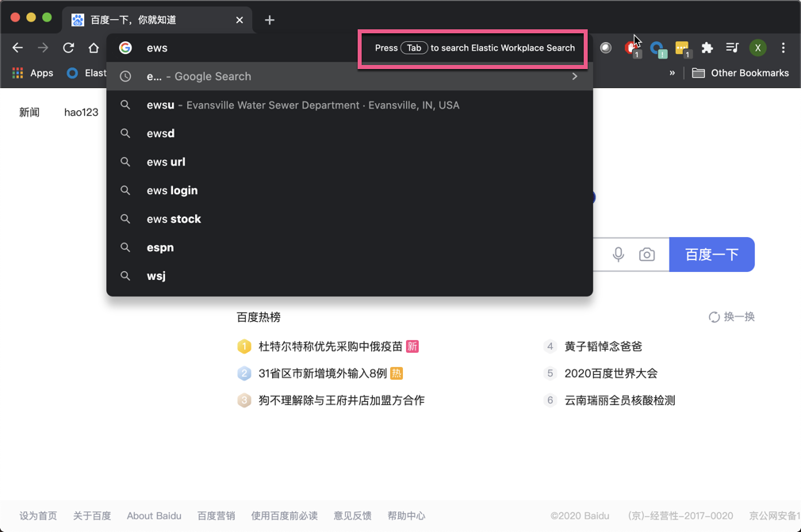Choose the ews stock suggestion

[x=350, y=219]
